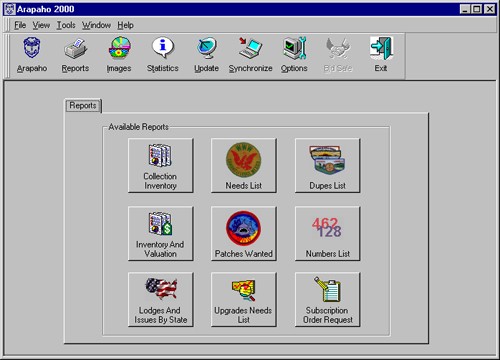500x360 pixels.
Task: Maximize the Arapaho 2000 window
Action: click(477, 9)
